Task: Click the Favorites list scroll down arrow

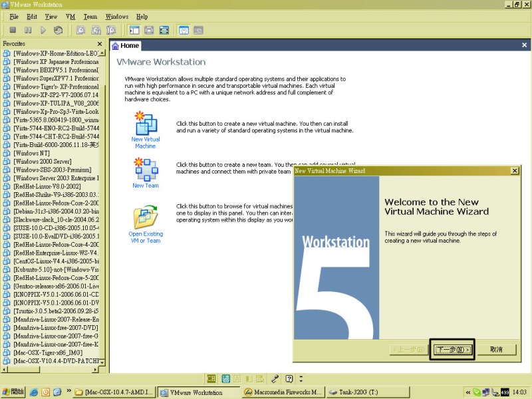Action: coord(102,362)
